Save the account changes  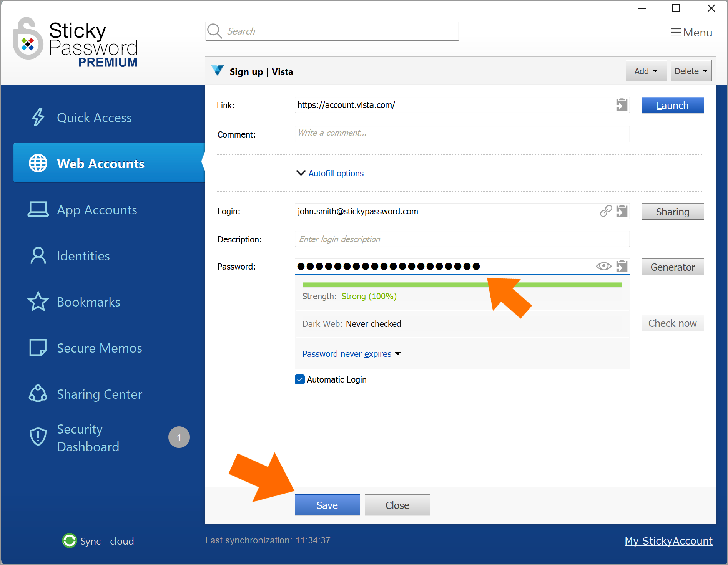327,505
